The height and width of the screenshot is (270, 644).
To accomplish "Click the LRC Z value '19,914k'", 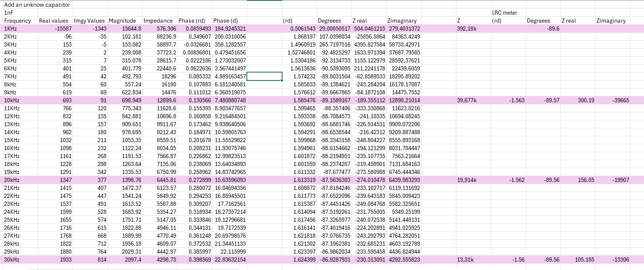I will tap(467, 180).
